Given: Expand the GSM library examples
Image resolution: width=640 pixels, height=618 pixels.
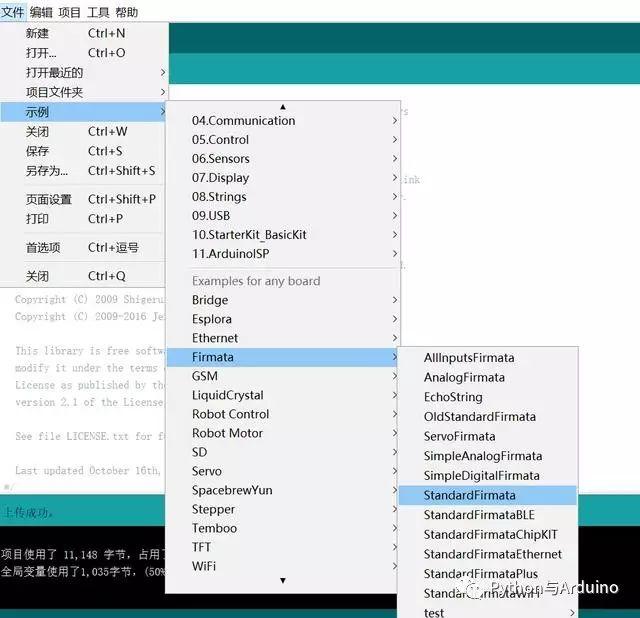Looking at the screenshot, I should 283,376.
